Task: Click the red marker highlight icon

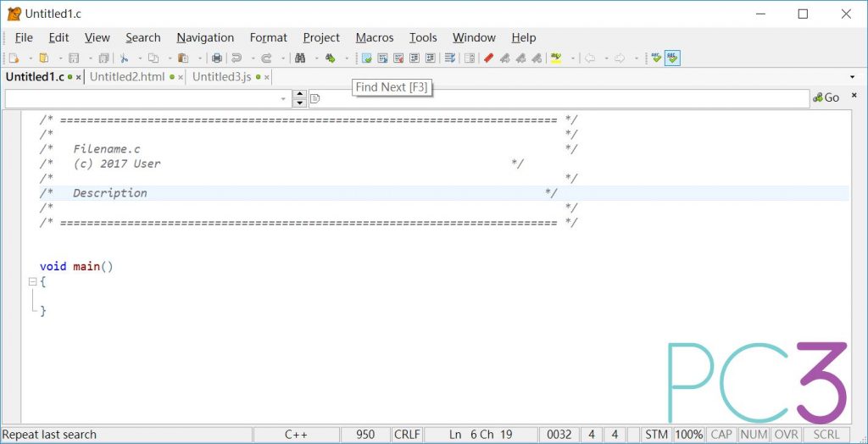Action: [x=488, y=58]
